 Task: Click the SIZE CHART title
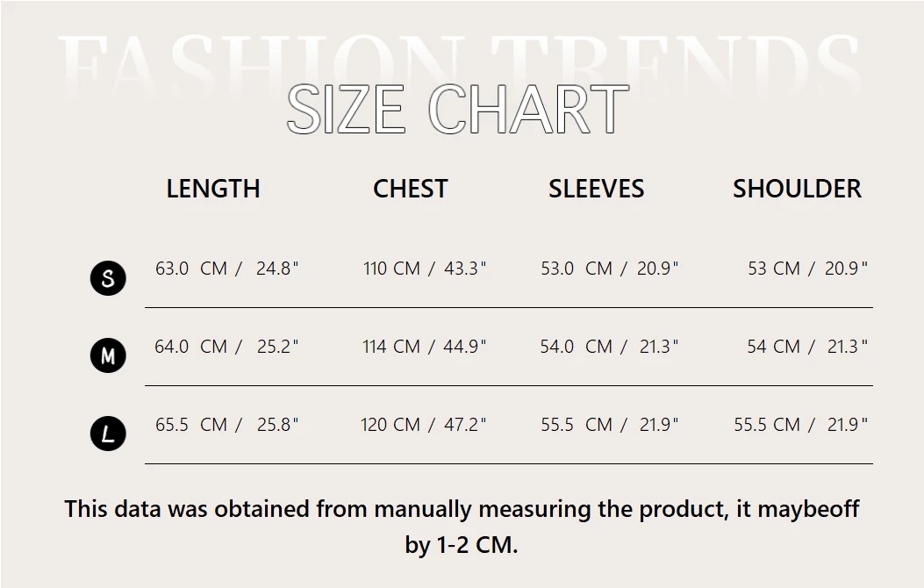[458, 109]
